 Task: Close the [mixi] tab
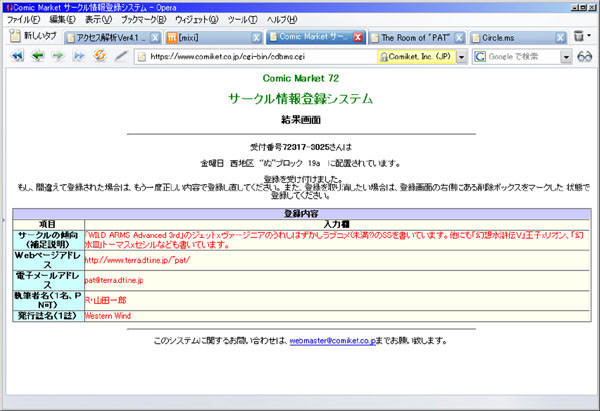(x=256, y=38)
